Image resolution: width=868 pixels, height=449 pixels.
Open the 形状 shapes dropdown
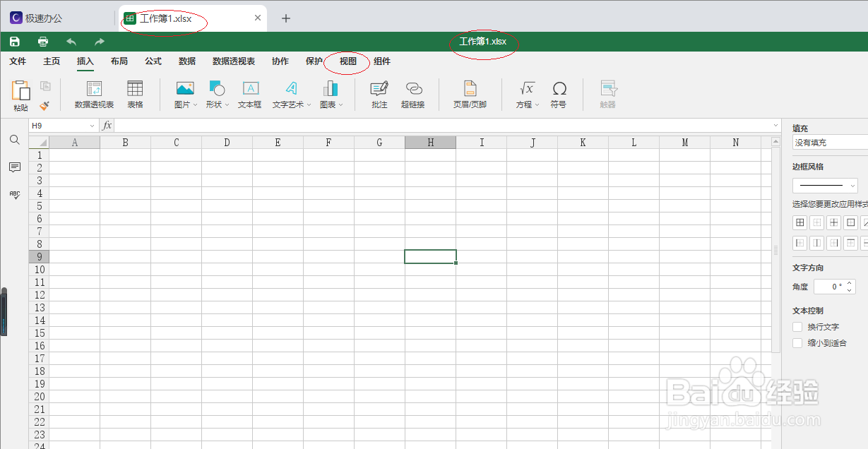(x=218, y=94)
